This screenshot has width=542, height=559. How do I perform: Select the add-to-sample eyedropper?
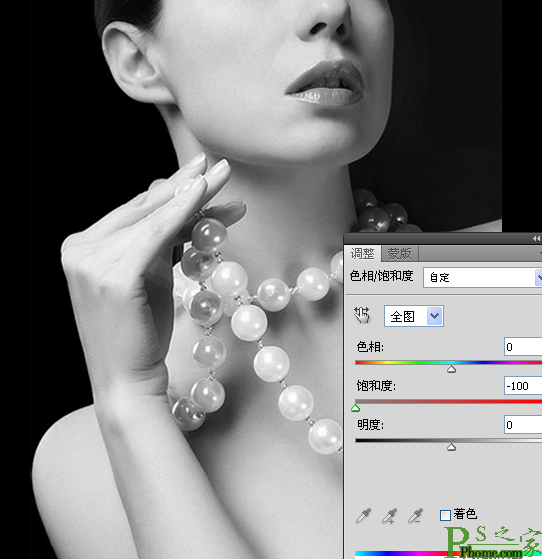tap(390, 516)
